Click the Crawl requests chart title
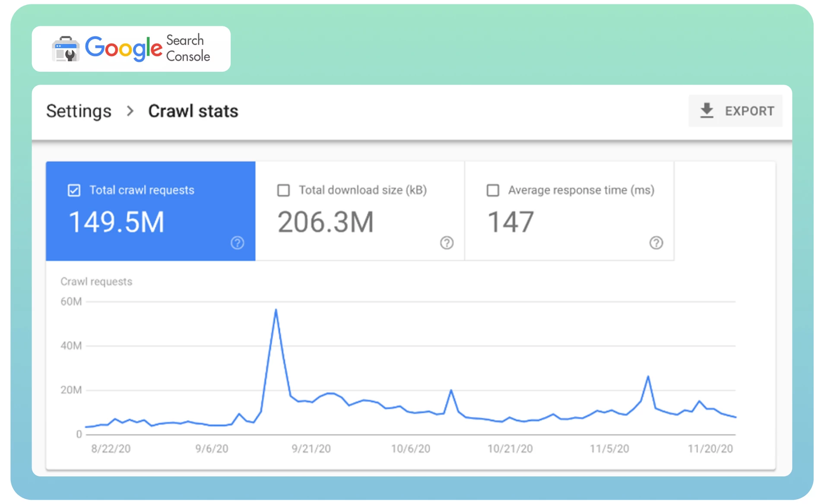This screenshot has width=824, height=504. pyautogui.click(x=96, y=282)
